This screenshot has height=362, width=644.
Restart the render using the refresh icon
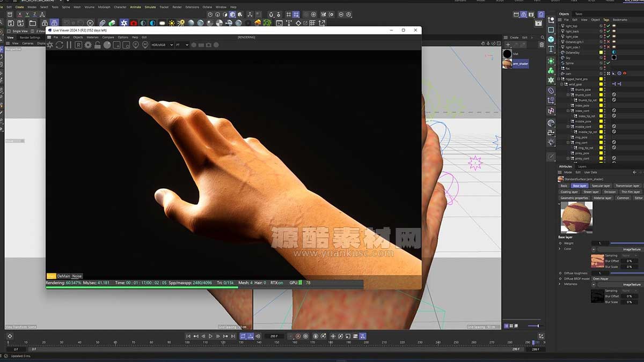pos(59,45)
